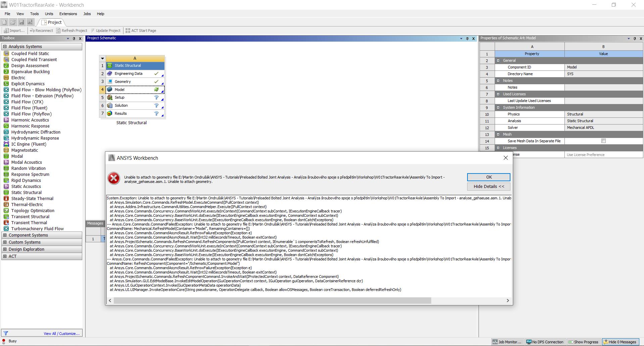Viewport: 644px width, 346px height.
Task: Pick Harmonic Response system icon
Action: (x=6, y=126)
